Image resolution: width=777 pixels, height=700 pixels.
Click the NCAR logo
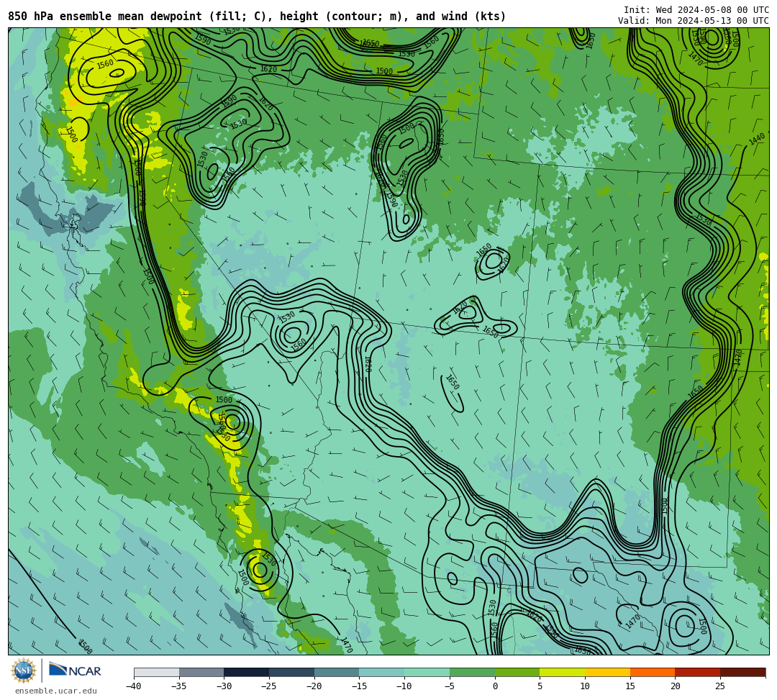tap(75, 671)
